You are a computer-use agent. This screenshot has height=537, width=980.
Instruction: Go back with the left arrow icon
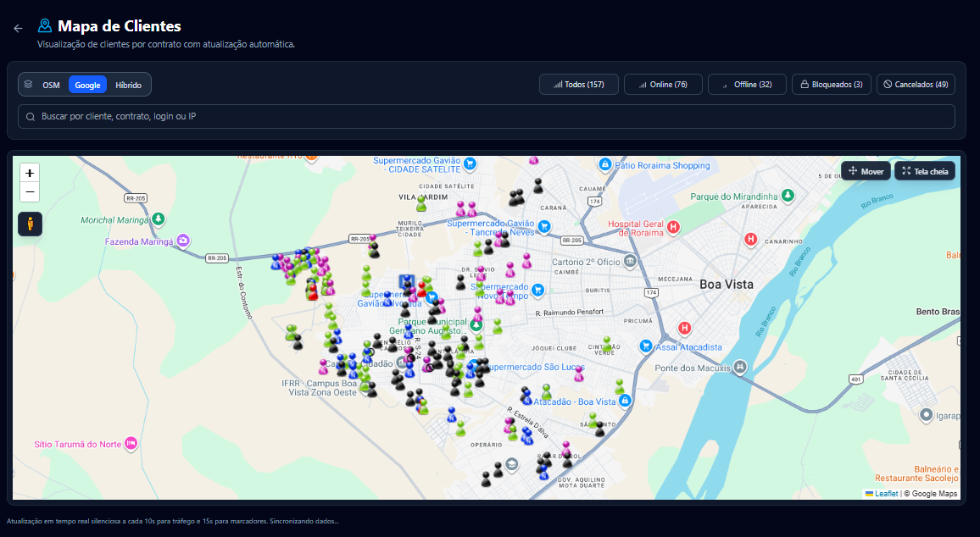18,28
